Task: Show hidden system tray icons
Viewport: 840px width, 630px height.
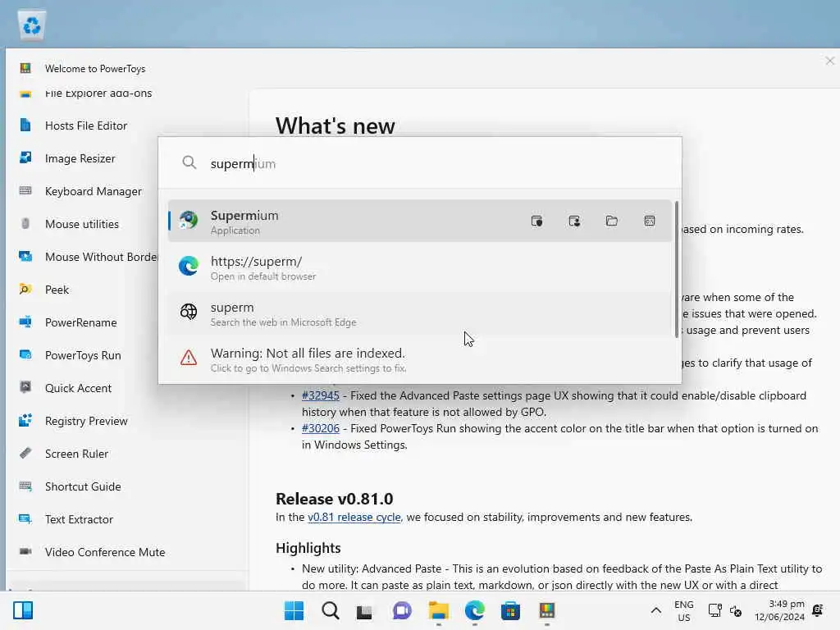Action: (655, 610)
